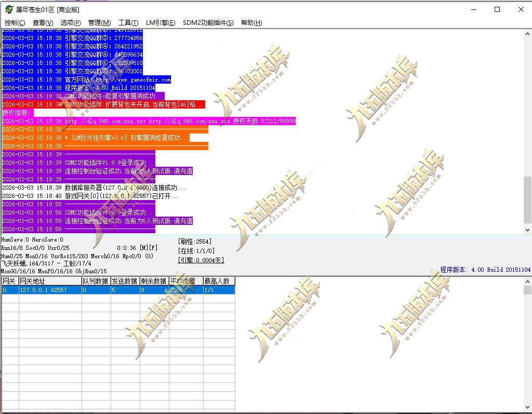Click the 平均流量 column header
This screenshot has width=532, height=414.
tap(186, 281)
